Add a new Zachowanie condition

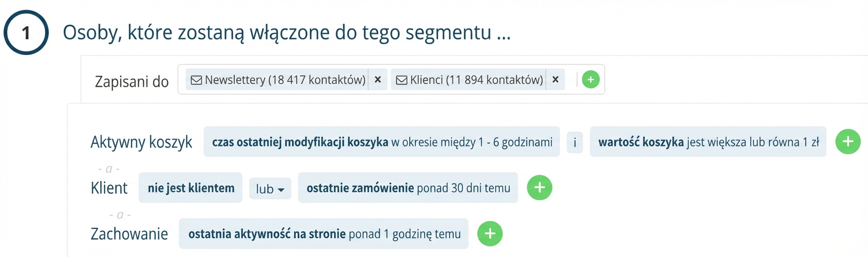coord(490,234)
